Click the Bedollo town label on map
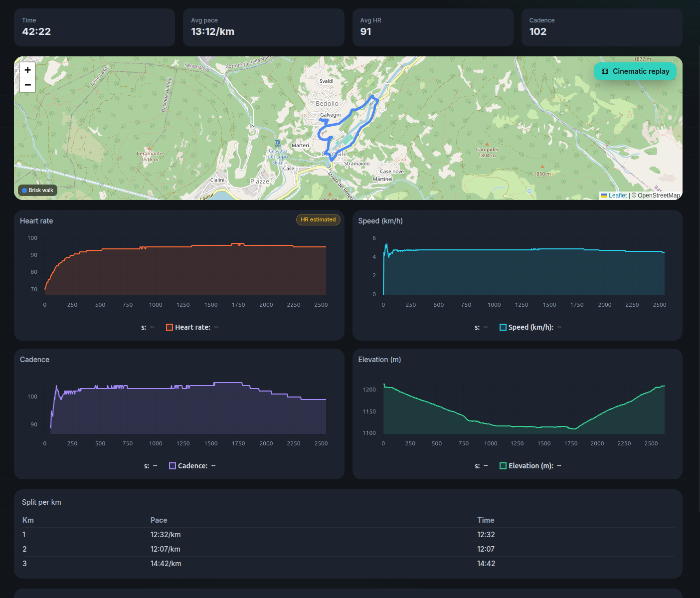The image size is (700, 598). point(327,104)
